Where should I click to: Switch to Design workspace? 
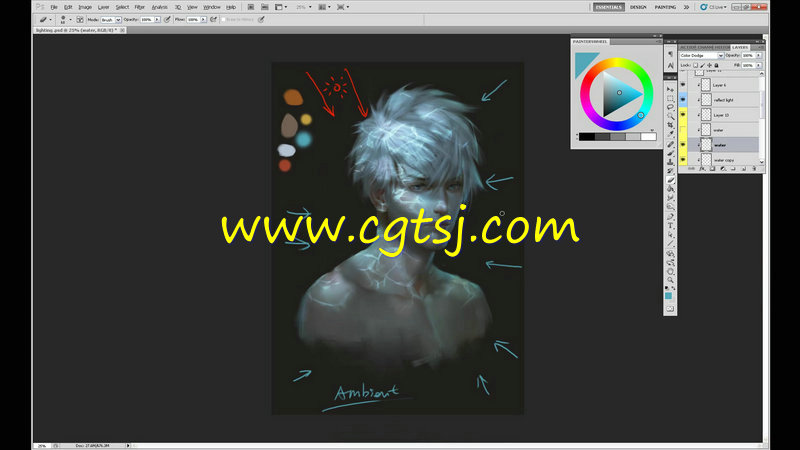coord(638,7)
